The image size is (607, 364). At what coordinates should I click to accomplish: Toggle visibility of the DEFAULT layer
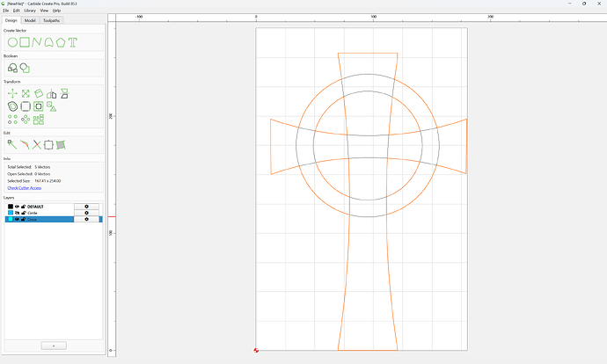pyautogui.click(x=17, y=207)
